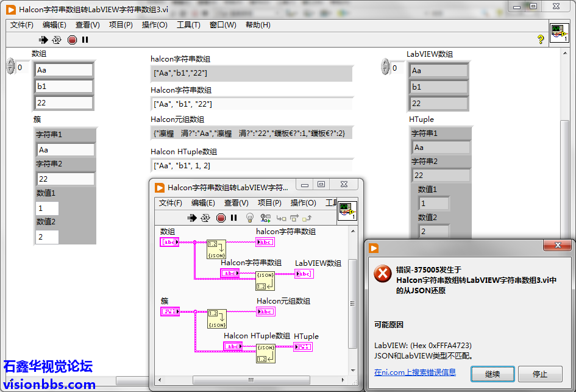The image size is (576, 392).
Task: Click the 数值2 numeric field in the 簇 cluster
Action: [47, 237]
